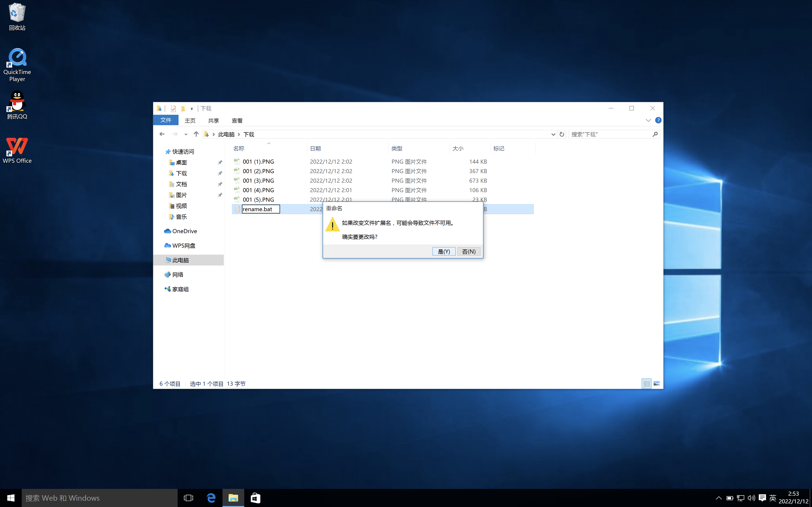Click the search magnifier icon
Screen dimensions: 812x507
click(655, 134)
